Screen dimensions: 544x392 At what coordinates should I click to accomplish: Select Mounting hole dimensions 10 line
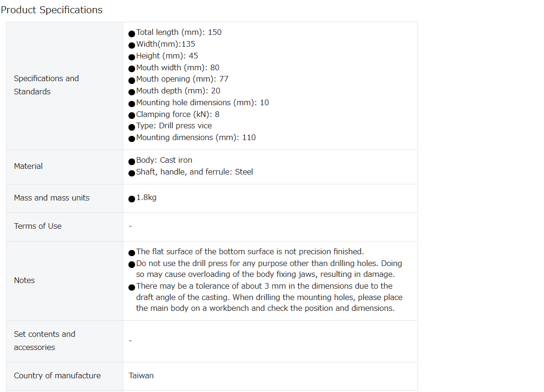(202, 102)
